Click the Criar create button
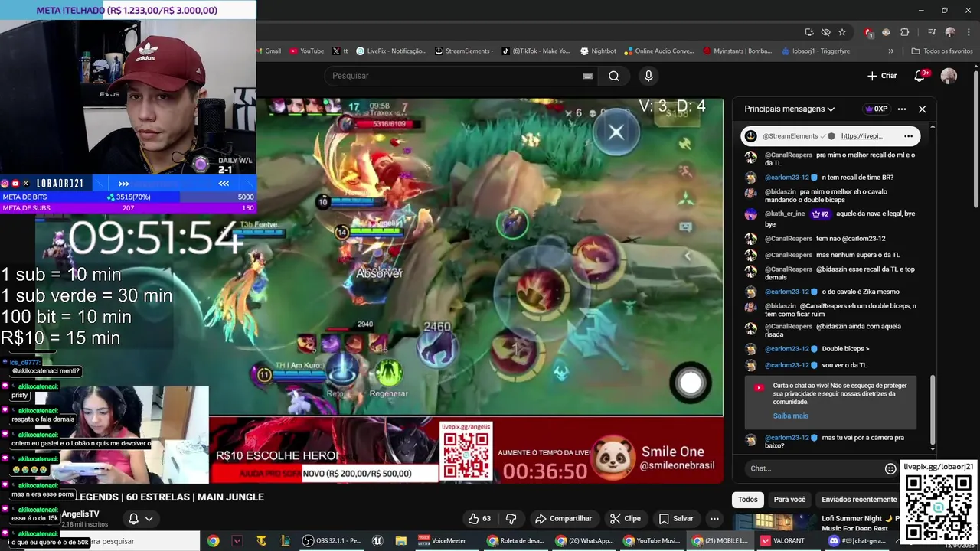Image resolution: width=980 pixels, height=551 pixels. (x=882, y=76)
